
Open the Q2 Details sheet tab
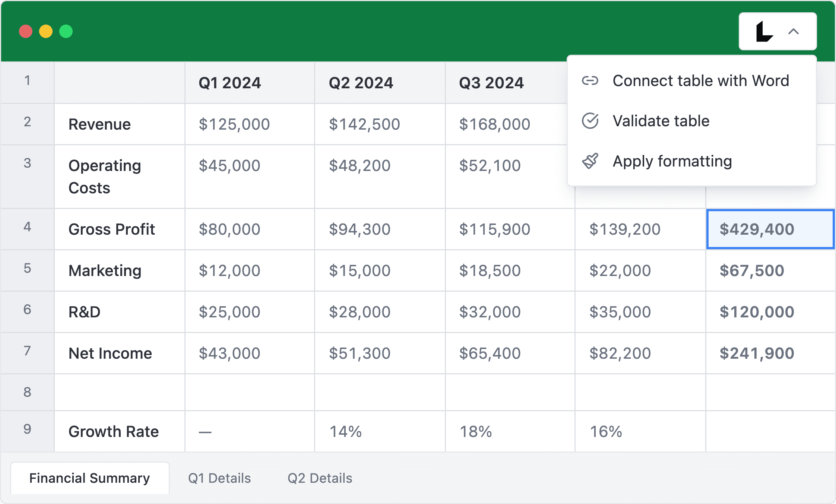pyautogui.click(x=320, y=478)
